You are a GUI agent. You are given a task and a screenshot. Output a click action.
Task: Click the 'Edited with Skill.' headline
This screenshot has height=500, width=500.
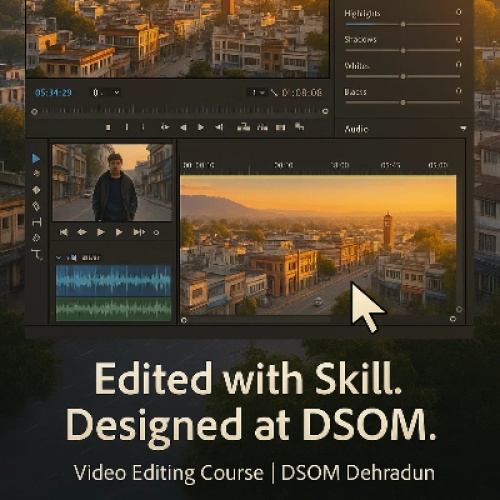248,378
